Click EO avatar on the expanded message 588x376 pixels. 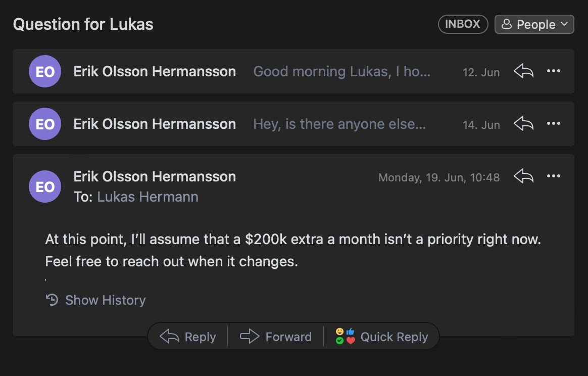point(45,187)
